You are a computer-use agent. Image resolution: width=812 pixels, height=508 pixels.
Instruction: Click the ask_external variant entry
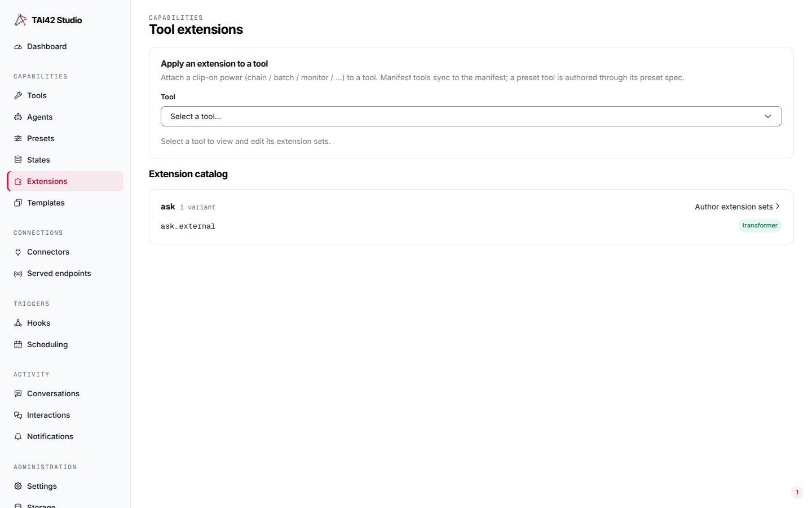[188, 226]
